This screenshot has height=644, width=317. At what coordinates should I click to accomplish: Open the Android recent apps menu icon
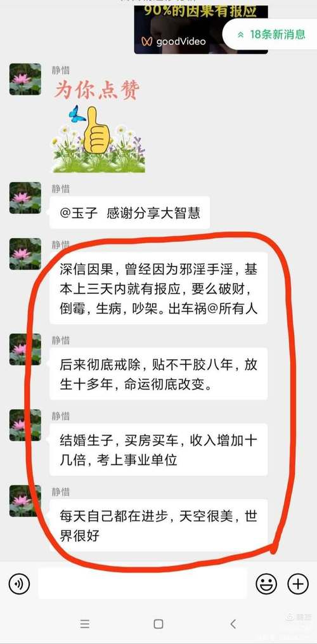(84, 624)
